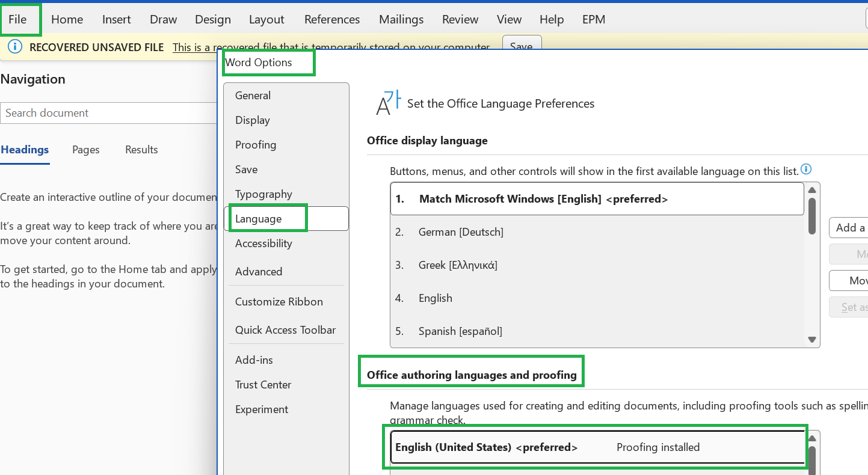Open the EPM ribbon tab

point(594,19)
